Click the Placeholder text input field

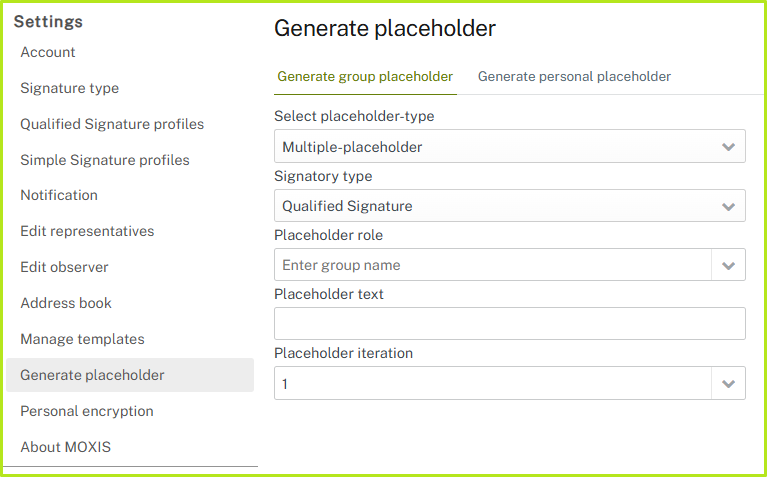[x=509, y=324]
